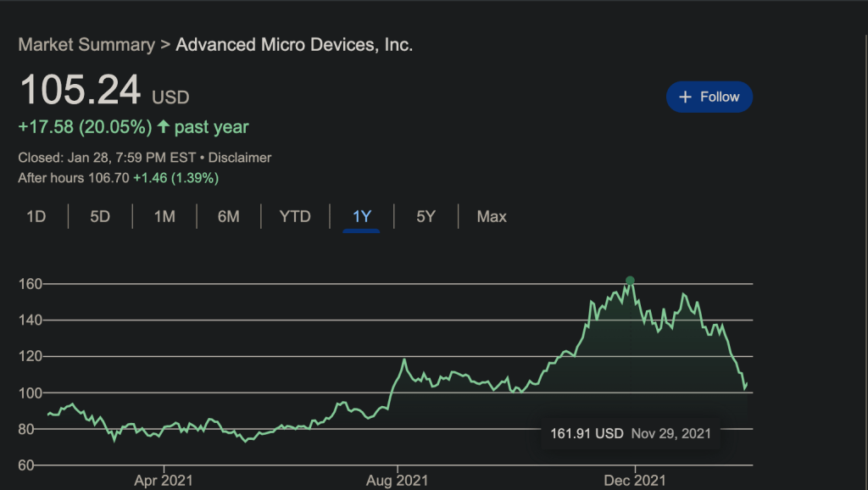Open the 1M time range
The height and width of the screenshot is (490, 868).
[164, 216]
